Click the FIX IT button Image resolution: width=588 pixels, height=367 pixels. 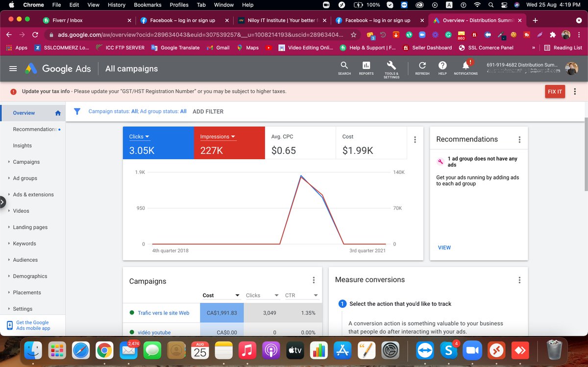coord(555,92)
